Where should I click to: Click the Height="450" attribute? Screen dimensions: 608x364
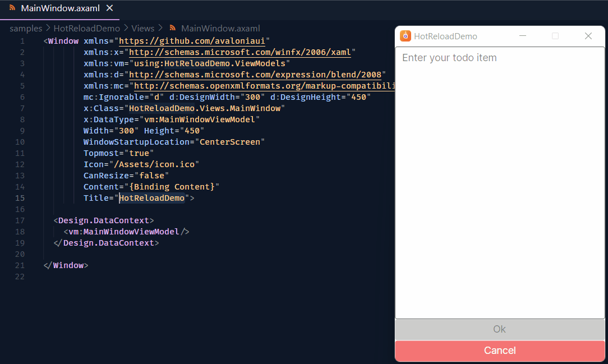pyautogui.click(x=174, y=131)
